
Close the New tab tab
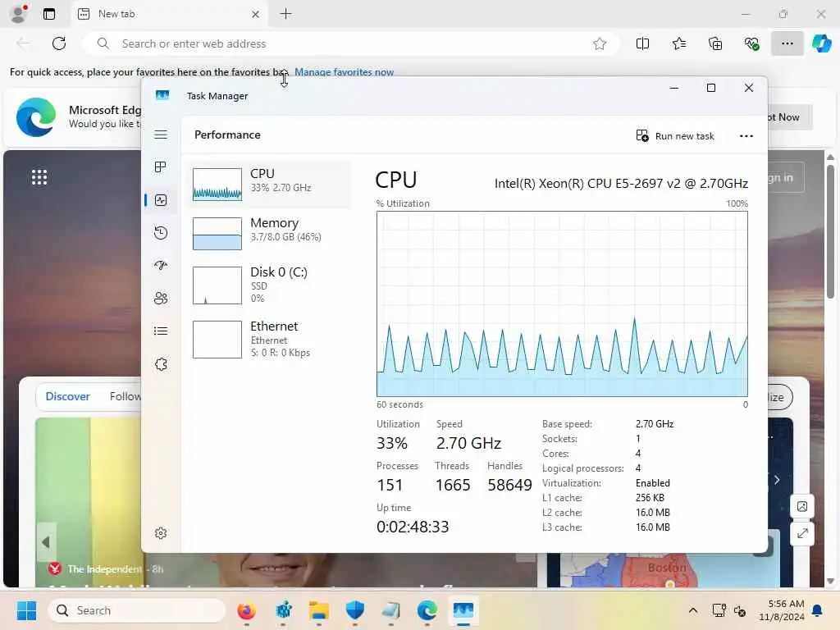point(256,15)
